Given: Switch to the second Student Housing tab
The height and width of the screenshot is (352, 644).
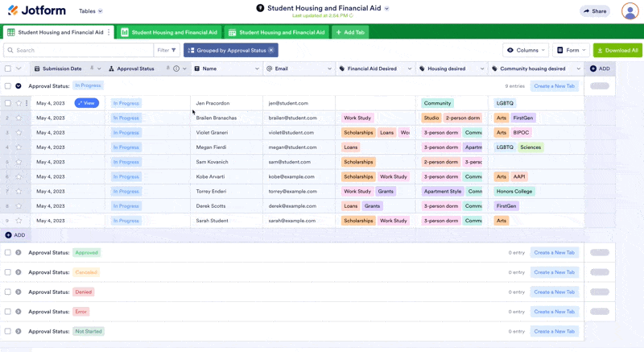Looking at the screenshot, I should (169, 32).
